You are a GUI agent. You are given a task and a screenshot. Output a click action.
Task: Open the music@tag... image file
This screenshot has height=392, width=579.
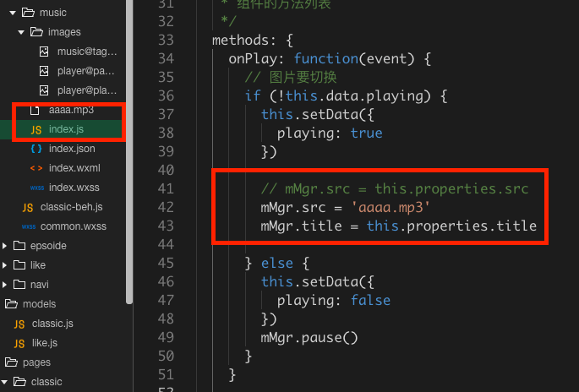coord(87,52)
